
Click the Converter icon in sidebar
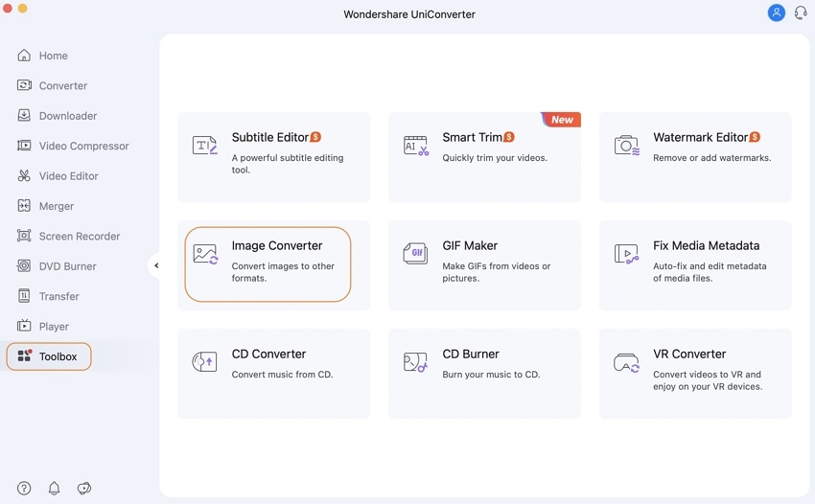[24, 85]
